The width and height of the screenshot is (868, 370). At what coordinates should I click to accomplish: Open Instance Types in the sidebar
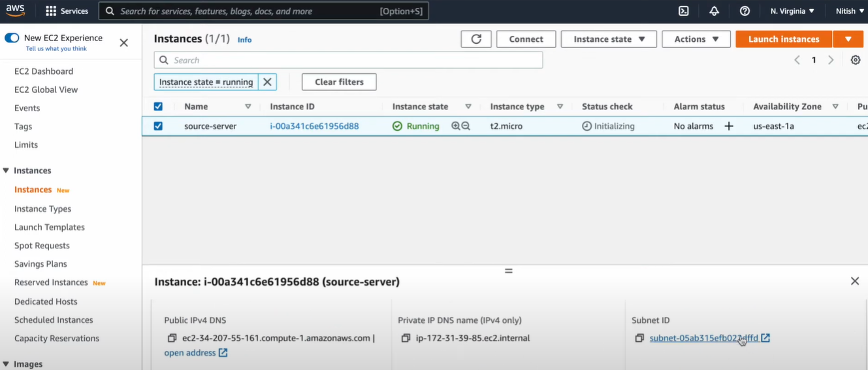point(43,209)
